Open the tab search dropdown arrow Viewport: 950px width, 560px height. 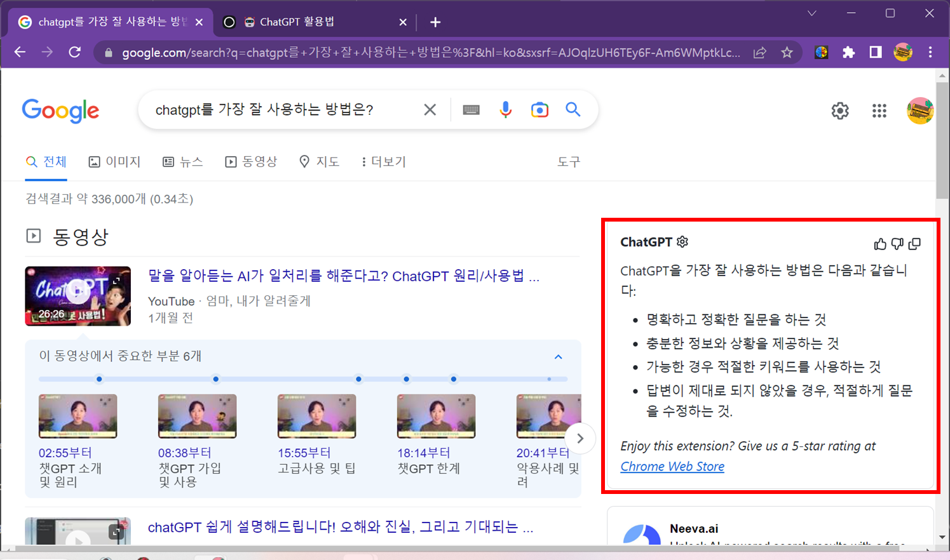click(811, 13)
